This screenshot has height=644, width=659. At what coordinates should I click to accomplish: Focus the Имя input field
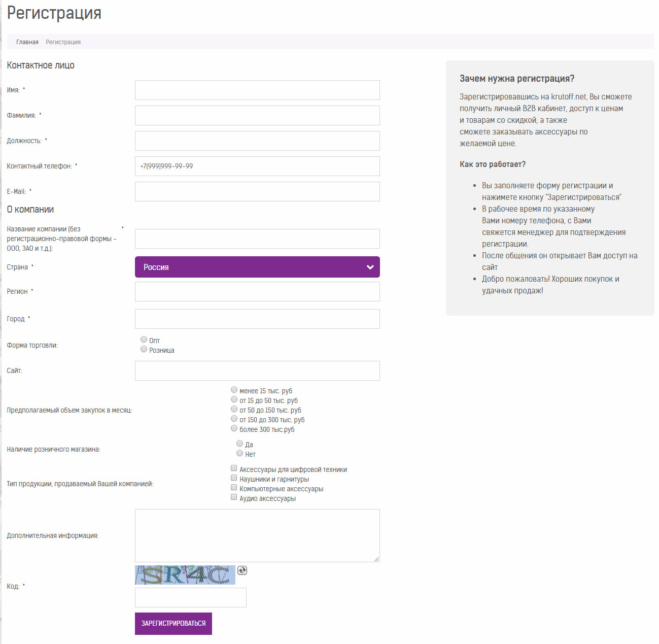[x=257, y=90]
